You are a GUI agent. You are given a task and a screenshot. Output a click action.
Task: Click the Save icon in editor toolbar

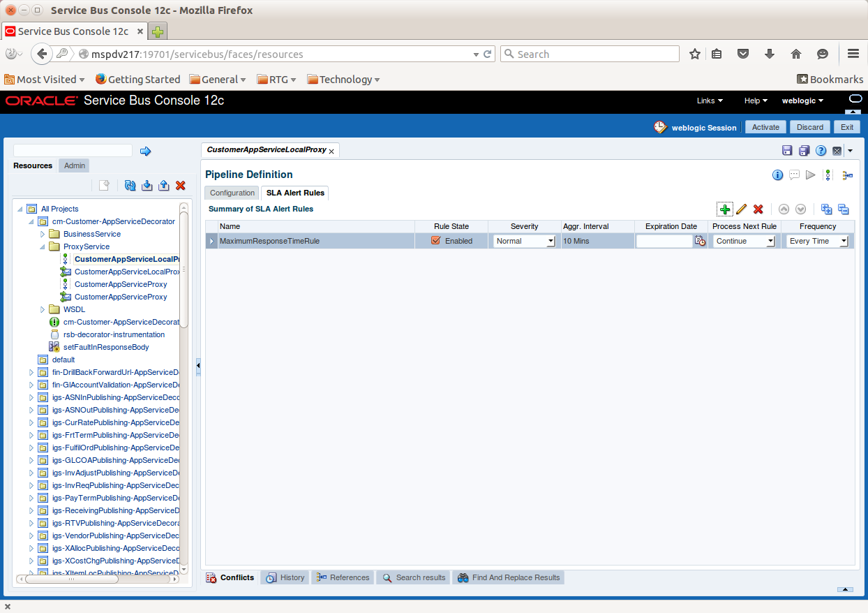click(787, 151)
